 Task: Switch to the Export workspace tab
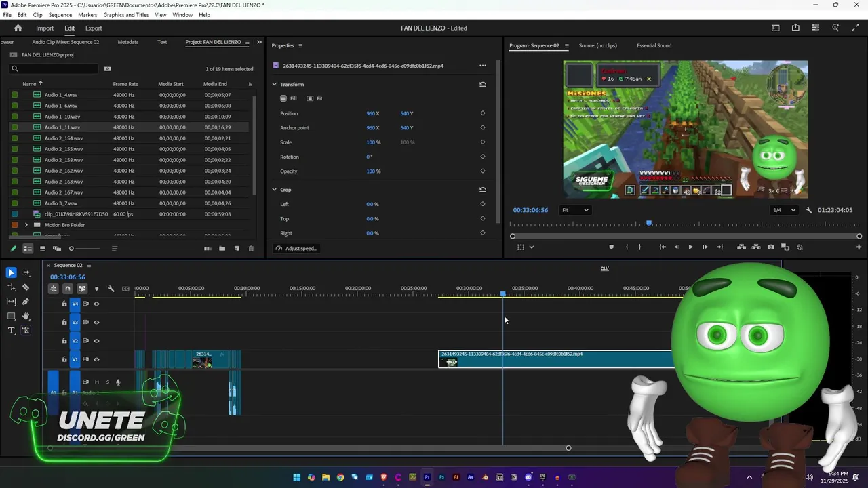point(94,28)
